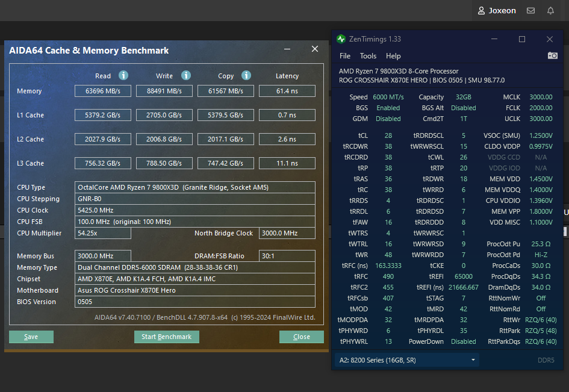
Task: Open the notifications bell icon
Action: coord(550,10)
